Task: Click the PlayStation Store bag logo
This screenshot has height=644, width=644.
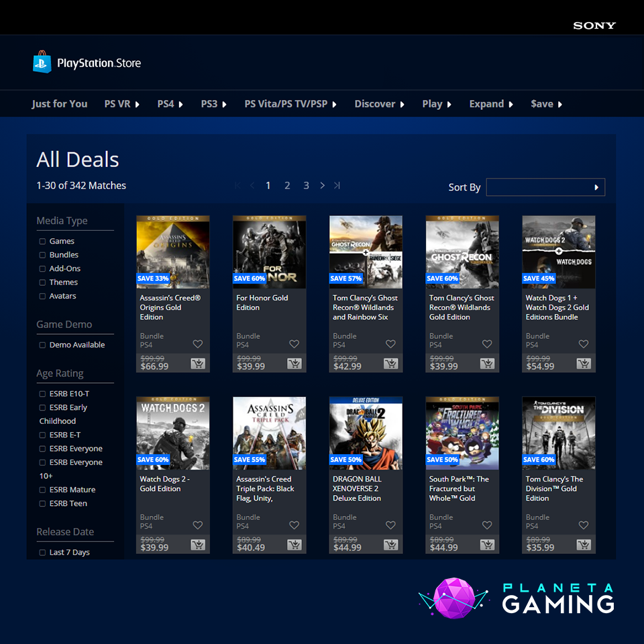Action: (x=42, y=62)
